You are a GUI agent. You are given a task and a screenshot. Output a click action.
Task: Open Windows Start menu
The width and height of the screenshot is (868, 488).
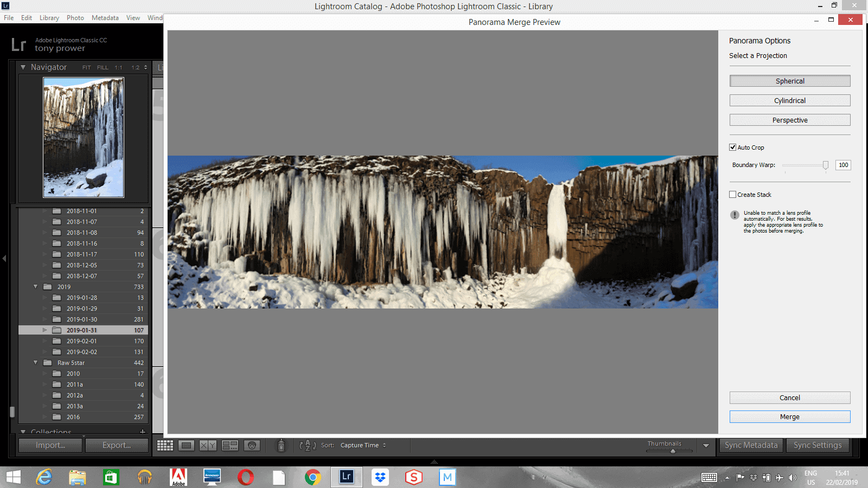point(13,477)
